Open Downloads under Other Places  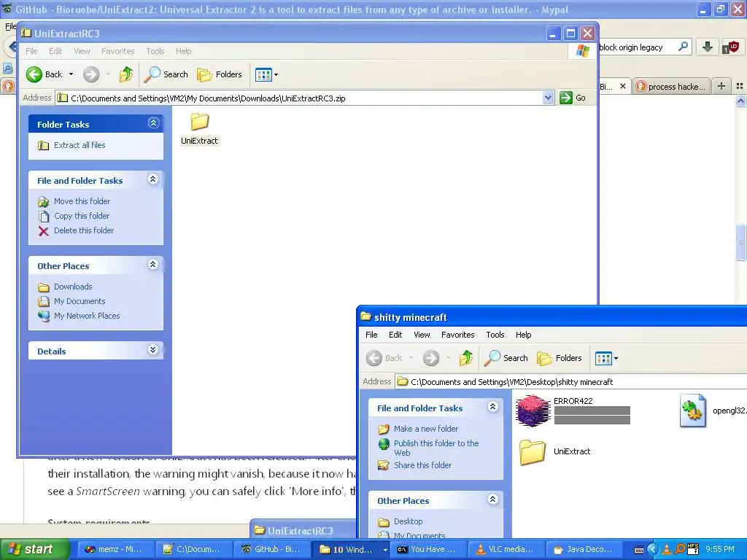coord(73,287)
